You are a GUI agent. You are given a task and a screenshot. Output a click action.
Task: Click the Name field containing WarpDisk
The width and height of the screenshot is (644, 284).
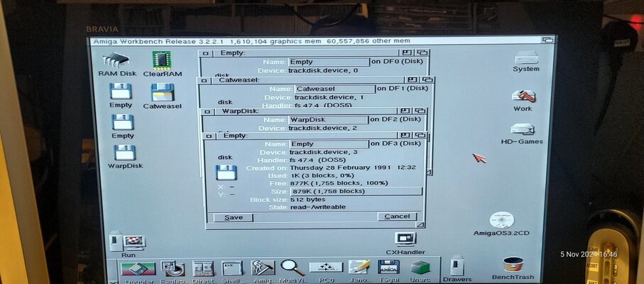(328, 119)
